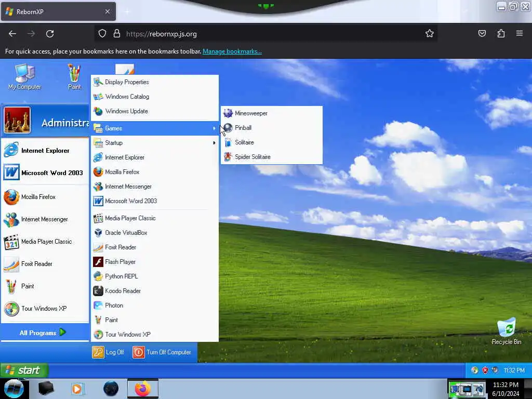The image size is (532, 399).
Task: Expand the Startup submenu arrow
Action: tap(214, 143)
